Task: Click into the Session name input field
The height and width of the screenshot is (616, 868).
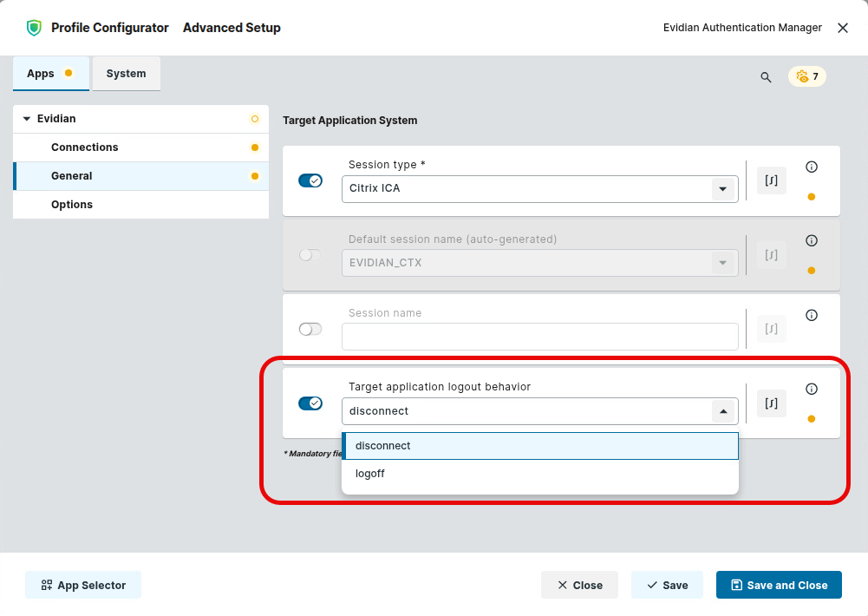Action: coord(539,337)
